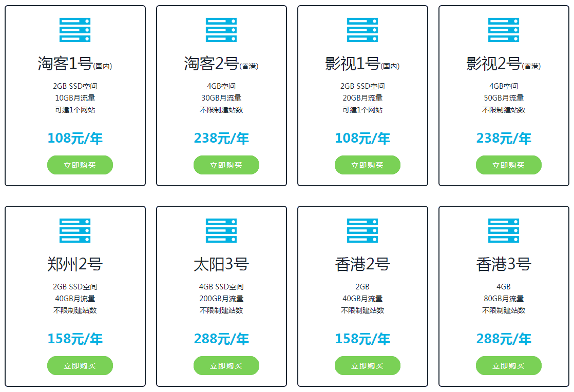Select the 太阳3号 plan title
The height and width of the screenshot is (392, 574).
coord(221,264)
